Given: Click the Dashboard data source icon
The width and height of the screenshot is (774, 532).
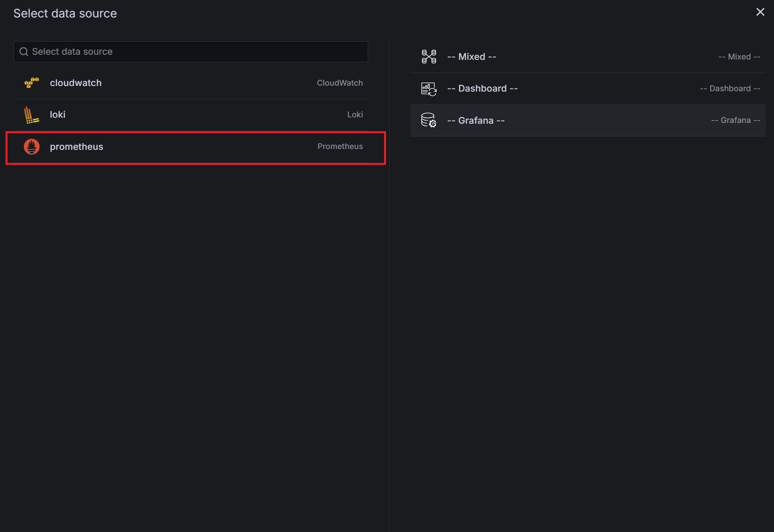Looking at the screenshot, I should [x=429, y=89].
